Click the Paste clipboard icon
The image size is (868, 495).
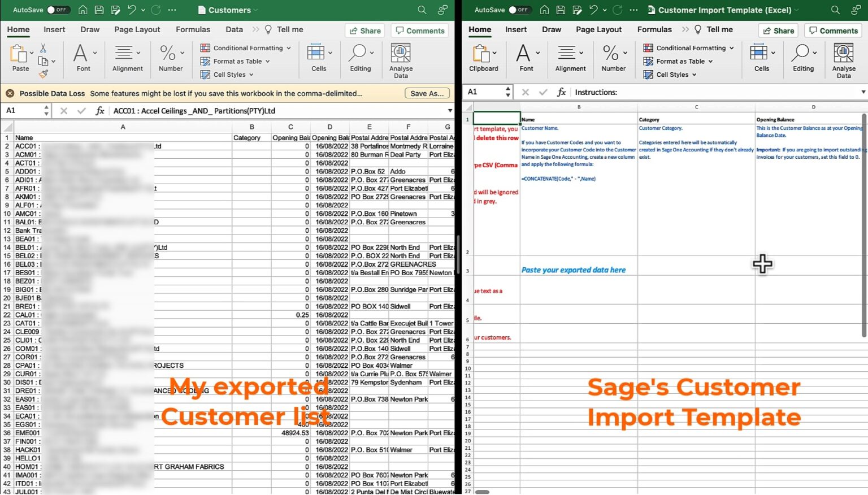click(19, 55)
